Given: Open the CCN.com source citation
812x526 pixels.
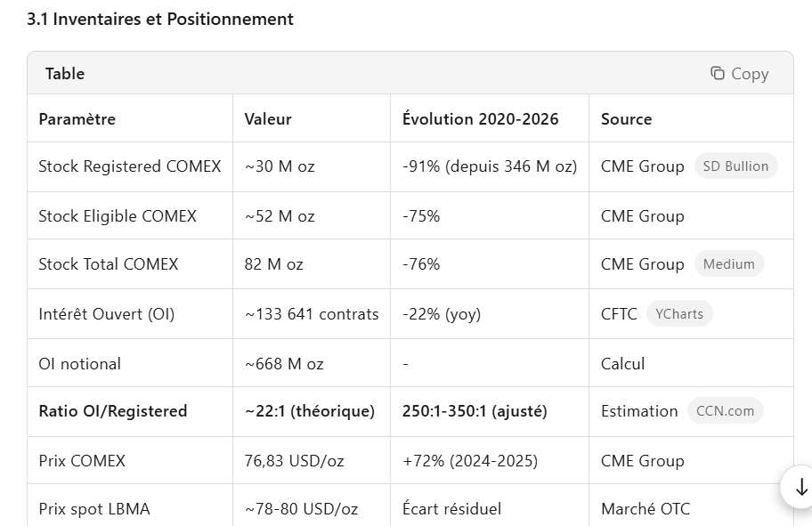Looking at the screenshot, I should point(725,411).
